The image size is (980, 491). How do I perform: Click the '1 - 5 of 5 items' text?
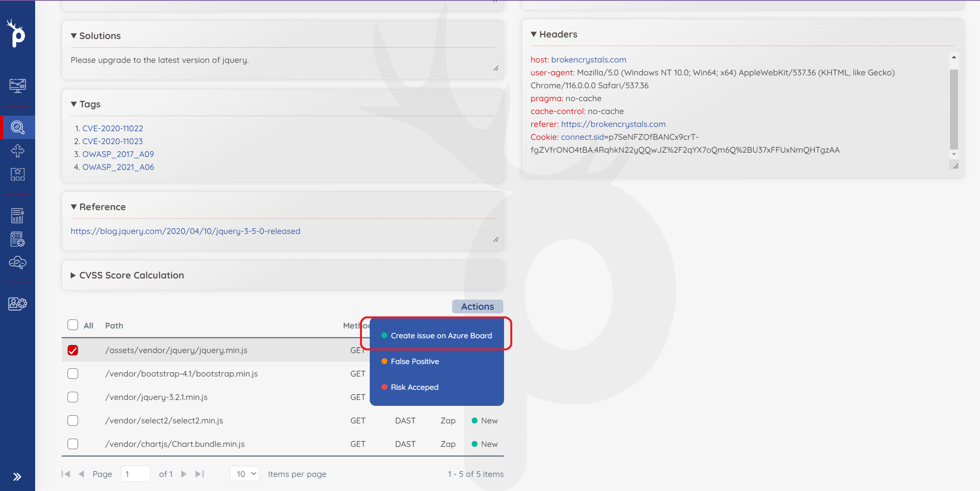coord(476,474)
